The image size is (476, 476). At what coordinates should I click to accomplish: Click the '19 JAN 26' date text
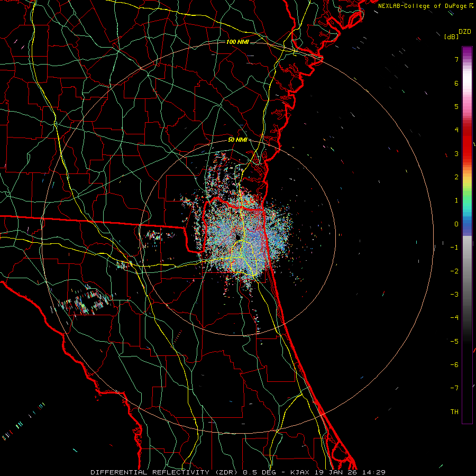[x=336, y=472]
